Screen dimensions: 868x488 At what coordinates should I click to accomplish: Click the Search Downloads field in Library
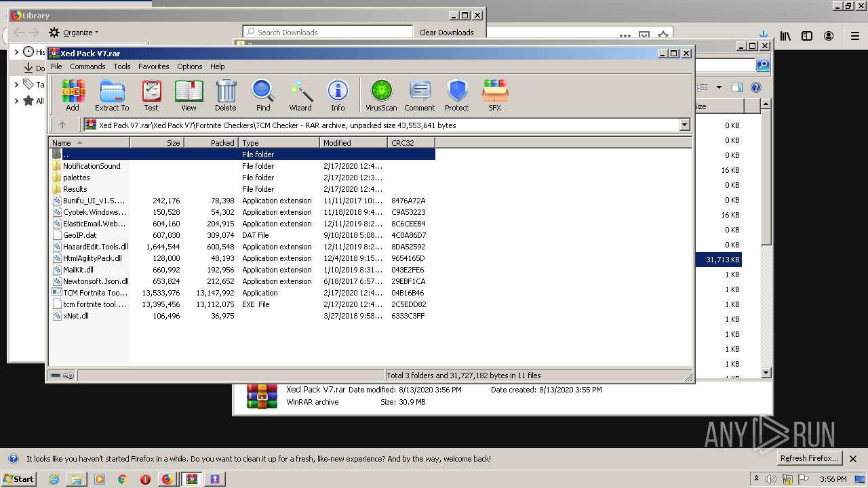tap(328, 32)
